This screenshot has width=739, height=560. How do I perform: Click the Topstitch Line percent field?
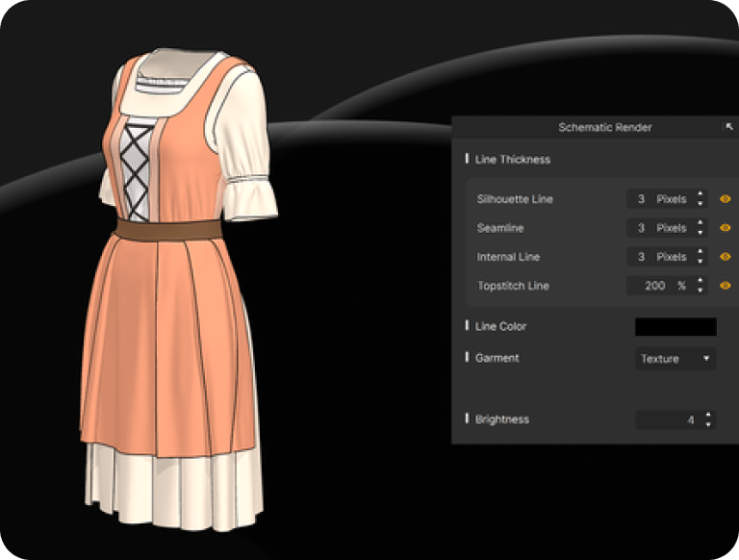click(x=654, y=286)
